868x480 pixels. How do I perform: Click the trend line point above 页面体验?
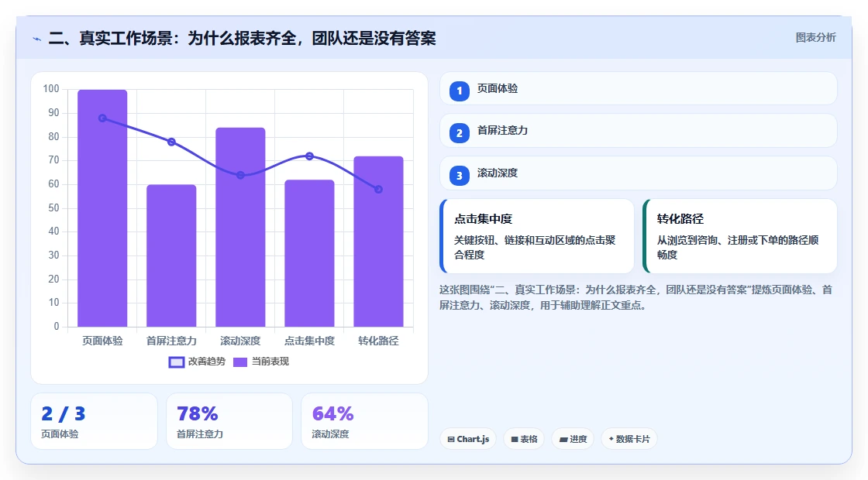[x=102, y=118]
